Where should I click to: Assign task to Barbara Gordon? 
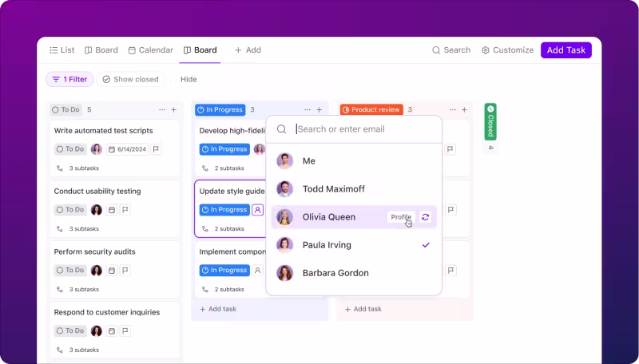pos(354,273)
